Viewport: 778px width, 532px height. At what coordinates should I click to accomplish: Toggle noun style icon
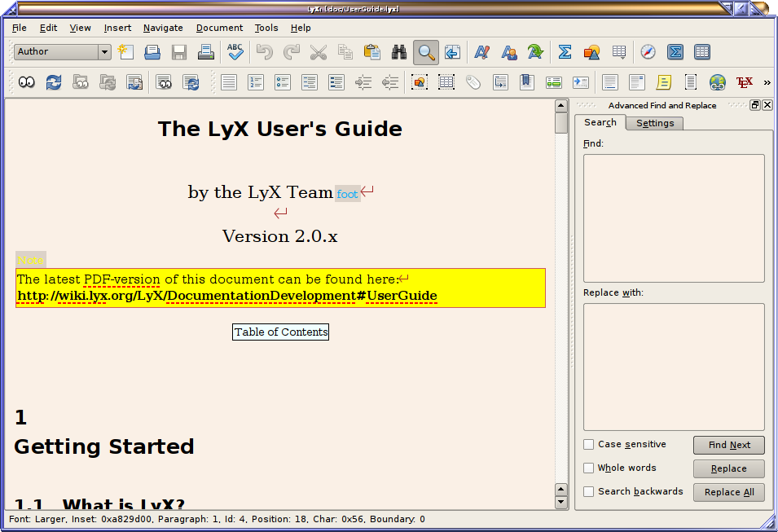(508, 52)
